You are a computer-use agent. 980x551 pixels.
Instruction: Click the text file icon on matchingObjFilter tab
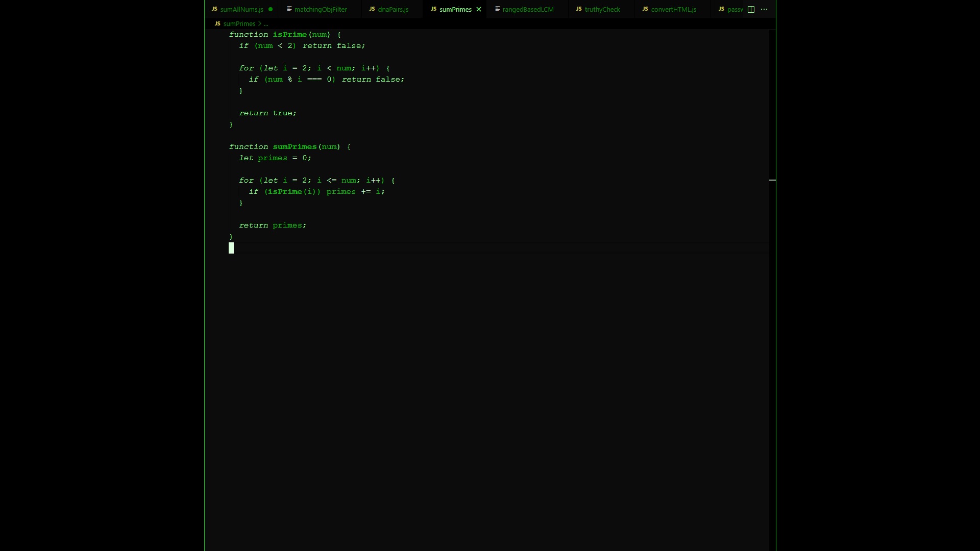point(289,9)
